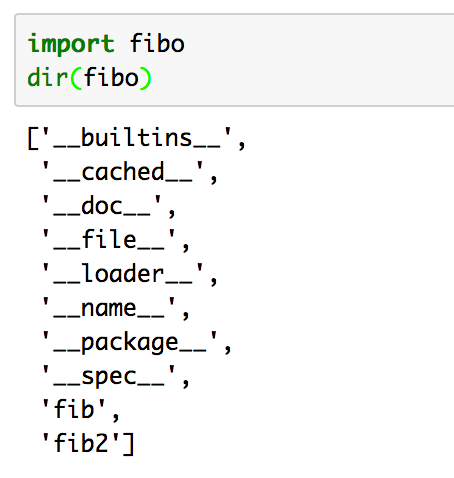Select '__loader__' output entry

click(122, 274)
